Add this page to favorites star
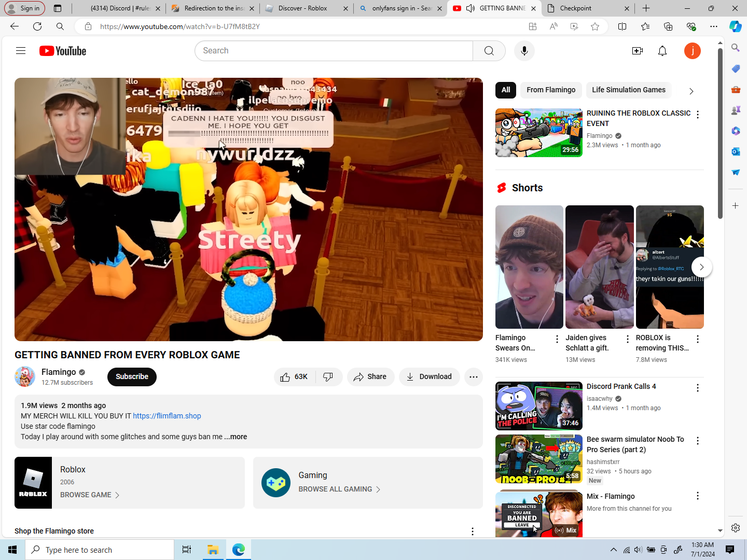Viewport: 747px width, 560px height. click(x=595, y=26)
